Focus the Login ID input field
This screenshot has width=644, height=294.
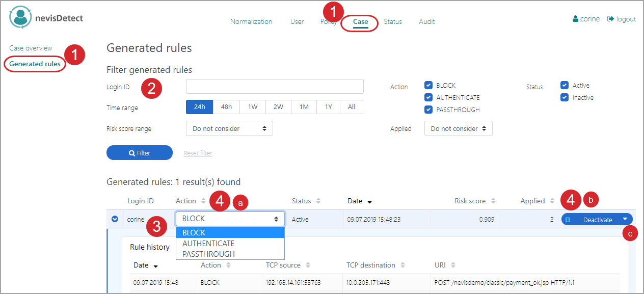275,86
